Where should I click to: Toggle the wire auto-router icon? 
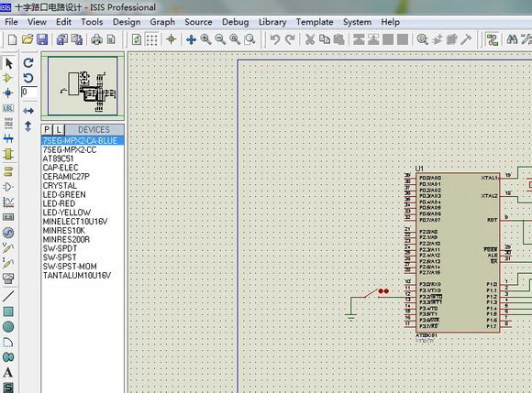click(492, 39)
